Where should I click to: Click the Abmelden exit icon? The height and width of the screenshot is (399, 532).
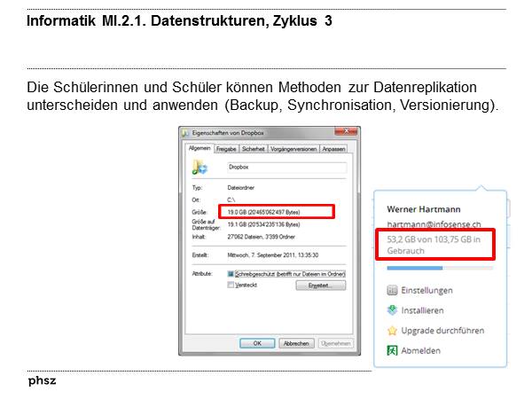(392, 350)
